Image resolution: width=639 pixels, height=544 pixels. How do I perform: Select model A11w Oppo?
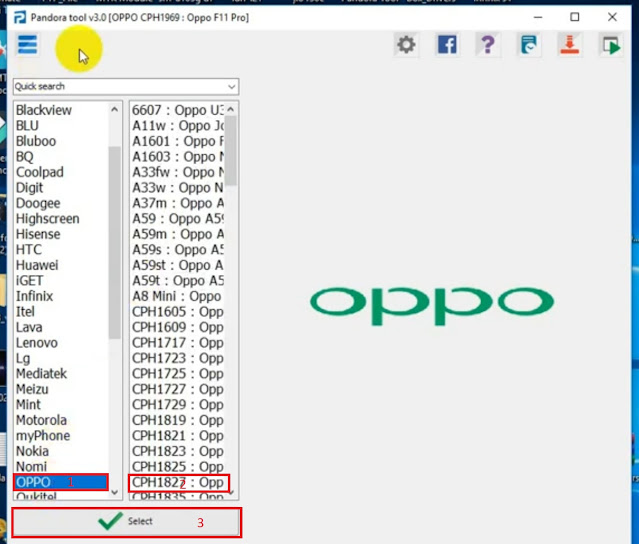pos(178,126)
